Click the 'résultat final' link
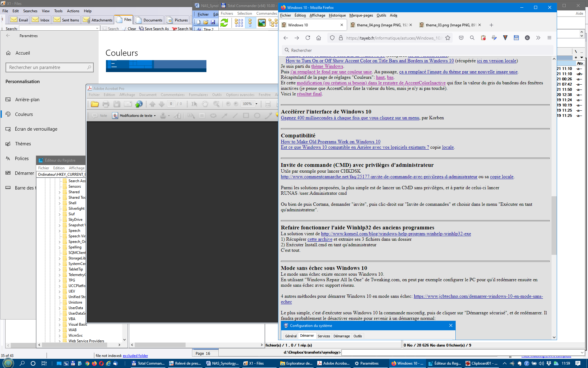The width and height of the screenshot is (588, 368). point(309,94)
